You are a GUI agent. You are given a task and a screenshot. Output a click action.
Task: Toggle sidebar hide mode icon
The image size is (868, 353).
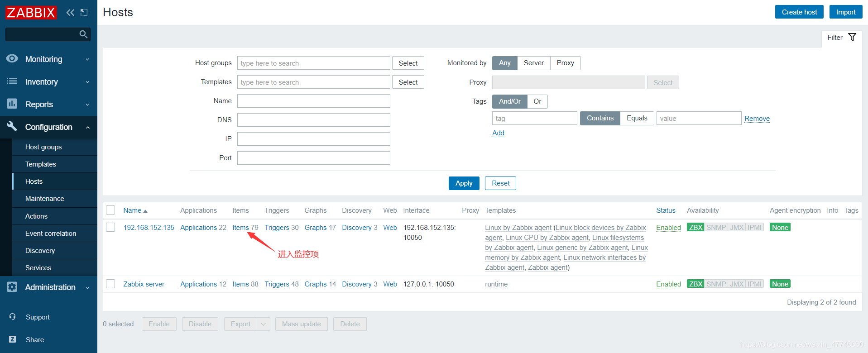pos(84,13)
